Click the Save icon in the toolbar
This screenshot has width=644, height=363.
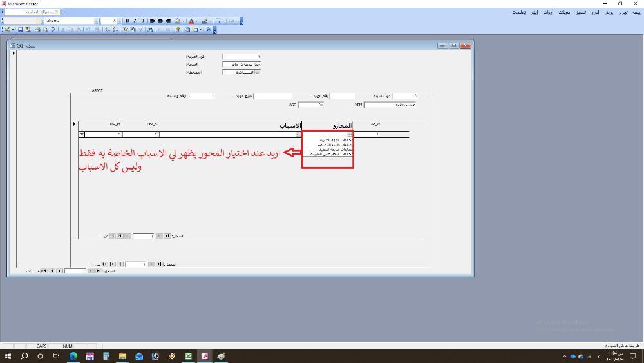[x=21, y=30]
